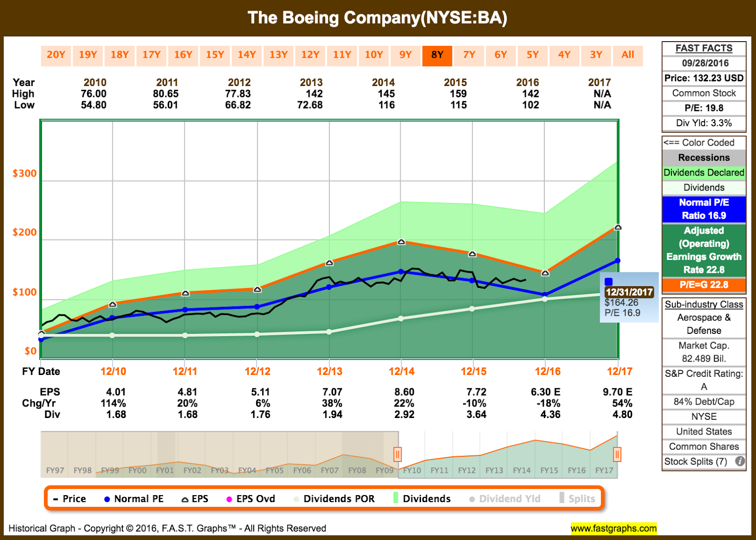Click the EPS marker at 12/12
Screen dimensions: 756x540
[x=257, y=289]
